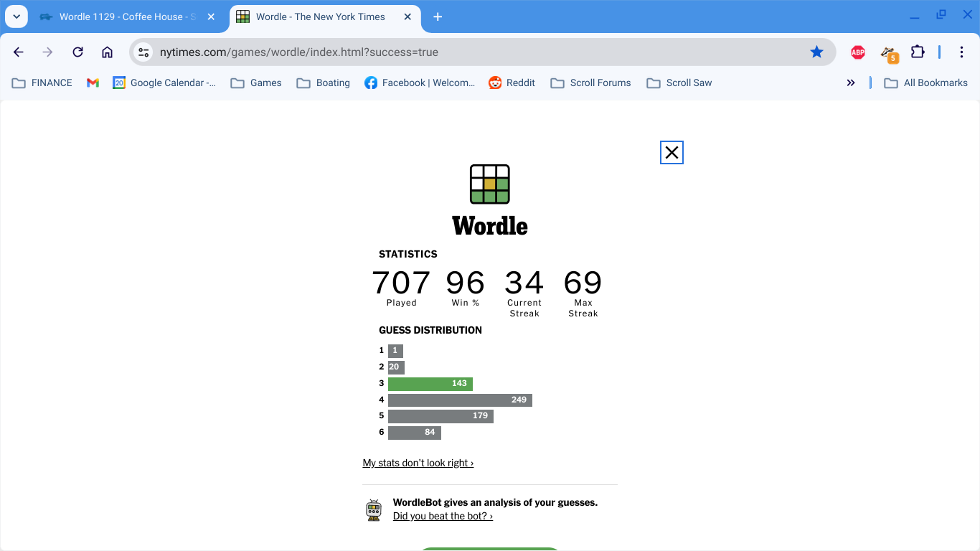Expand the tab search dropdown

click(x=16, y=17)
